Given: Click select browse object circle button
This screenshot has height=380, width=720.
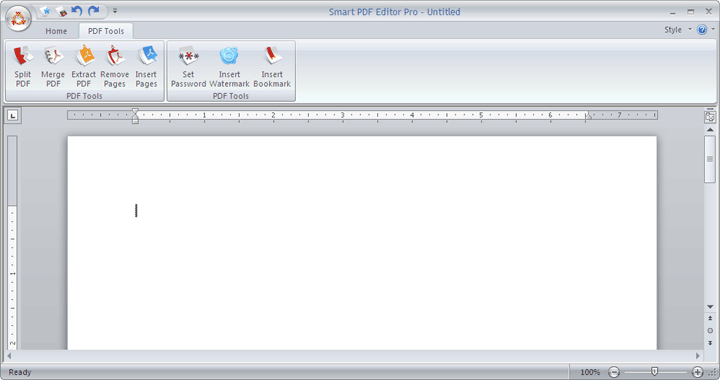Looking at the screenshot, I should tap(710, 330).
